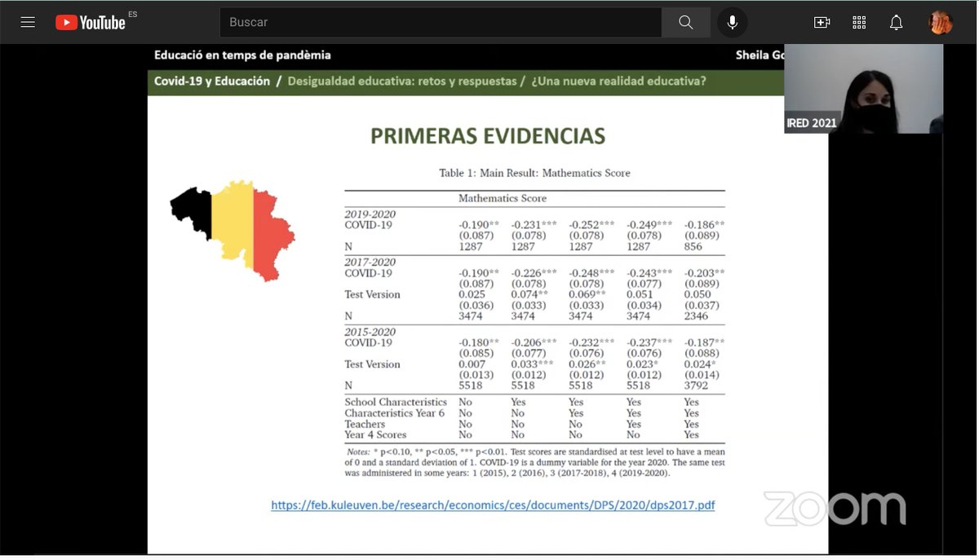Screen dimensions: 979x560
Task: Click the '2019-2020' section label in table
Action: (x=370, y=214)
